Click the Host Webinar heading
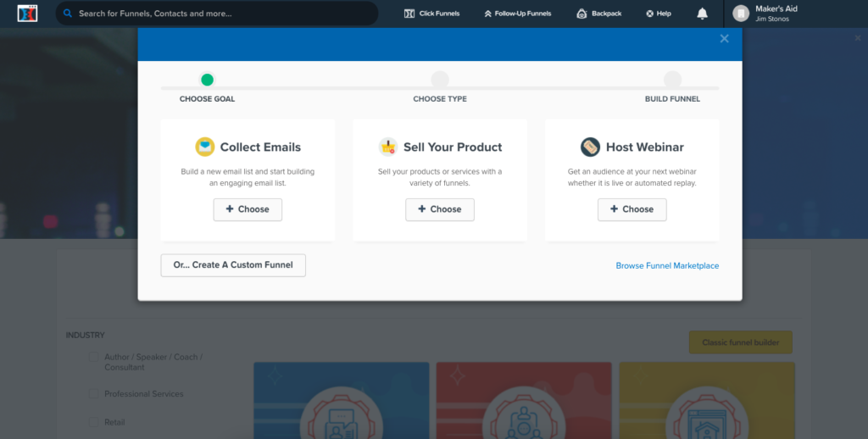This screenshot has width=868, height=439. click(x=644, y=147)
